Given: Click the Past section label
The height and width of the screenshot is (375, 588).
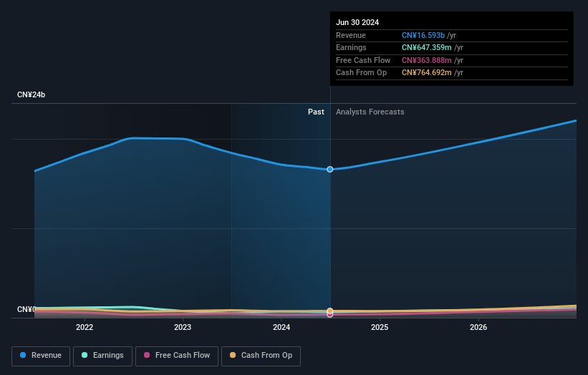Looking at the screenshot, I should pyautogui.click(x=316, y=112).
